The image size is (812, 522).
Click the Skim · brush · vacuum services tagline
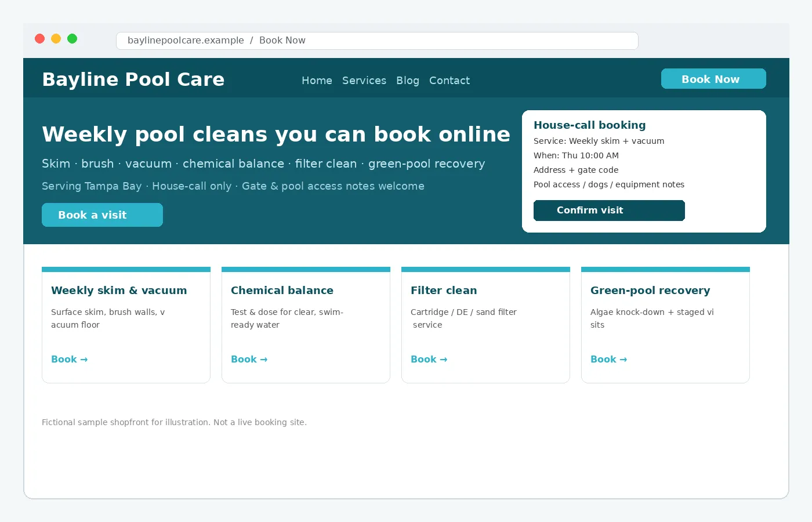tap(263, 164)
